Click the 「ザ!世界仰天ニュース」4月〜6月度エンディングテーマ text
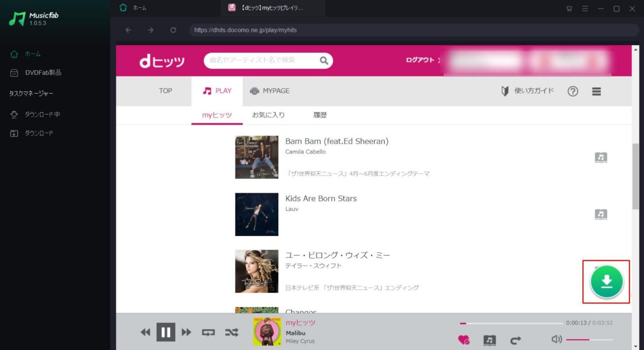The image size is (644, 350). click(357, 174)
